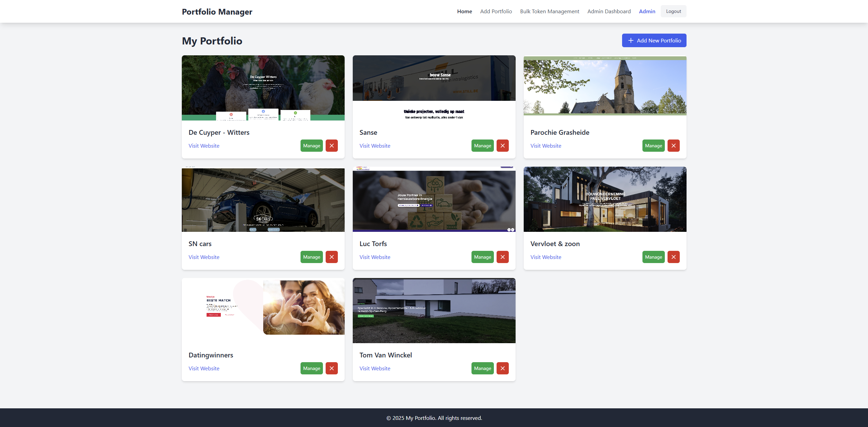Manage the Luc Torfs portfolio
868x427 pixels.
(x=482, y=257)
